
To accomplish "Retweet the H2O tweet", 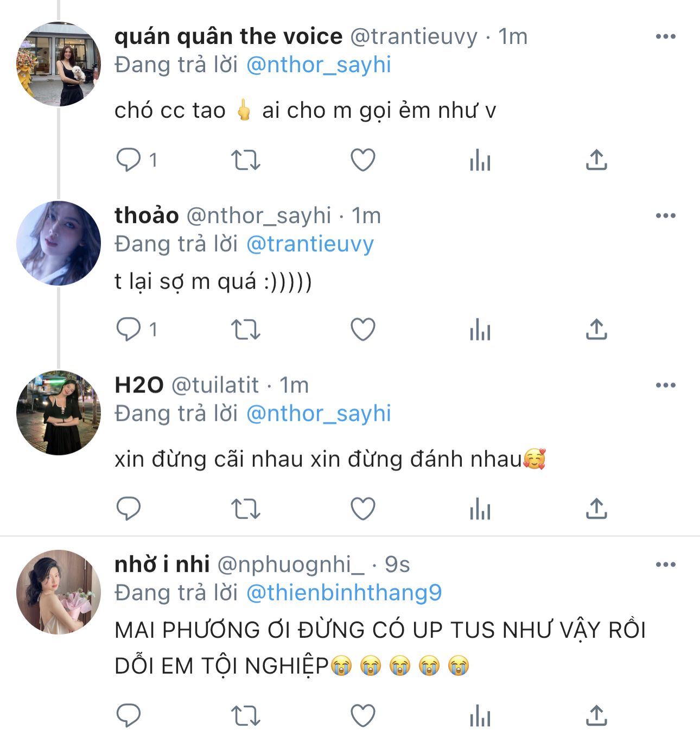I will 246,509.
